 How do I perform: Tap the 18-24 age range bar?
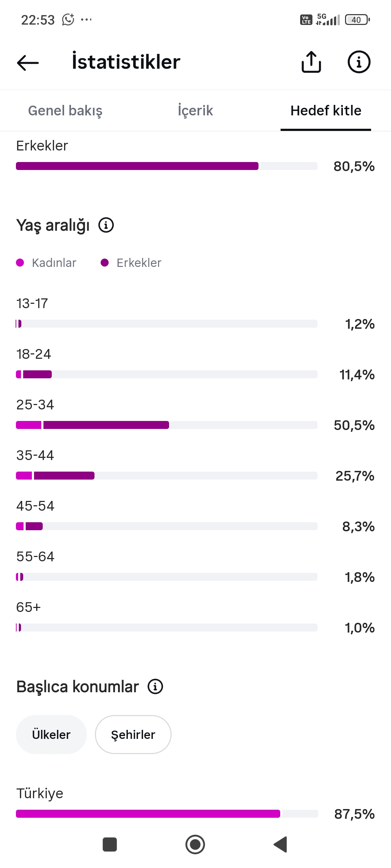click(x=167, y=374)
